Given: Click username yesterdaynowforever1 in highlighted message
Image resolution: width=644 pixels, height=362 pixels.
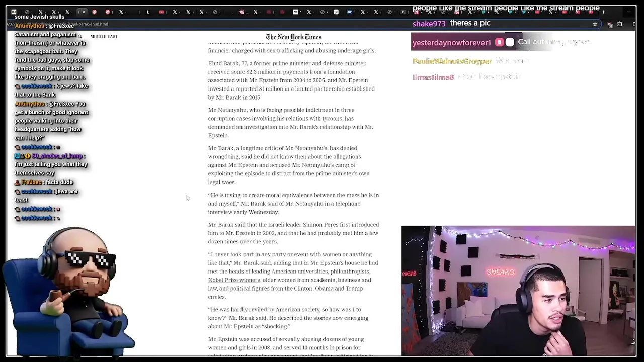Looking at the screenshot, I should point(451,43).
